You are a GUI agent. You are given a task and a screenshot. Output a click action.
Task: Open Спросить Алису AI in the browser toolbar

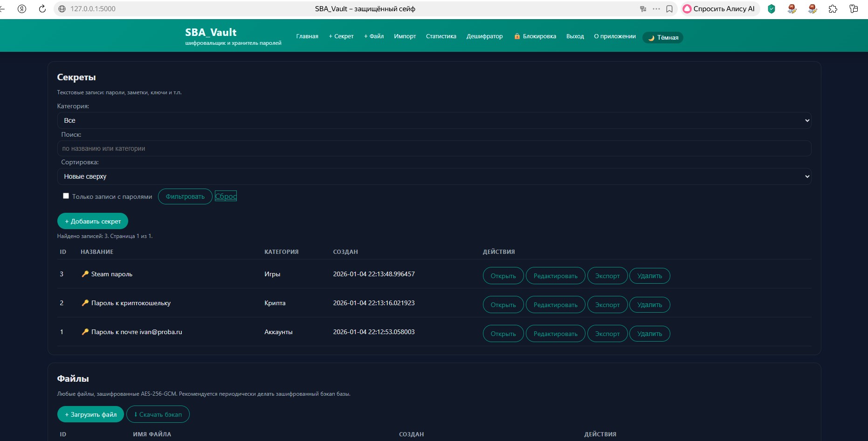pos(719,8)
